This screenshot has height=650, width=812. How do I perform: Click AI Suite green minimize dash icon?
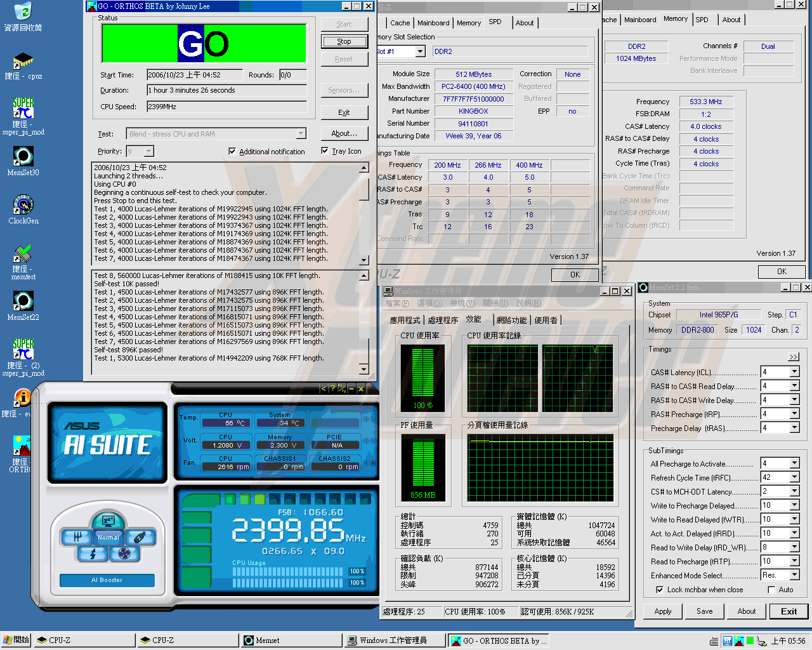tap(351, 388)
